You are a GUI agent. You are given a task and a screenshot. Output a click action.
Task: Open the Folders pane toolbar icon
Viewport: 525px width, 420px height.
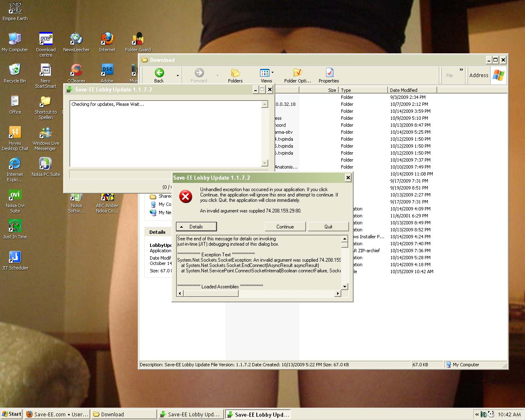[x=235, y=75]
